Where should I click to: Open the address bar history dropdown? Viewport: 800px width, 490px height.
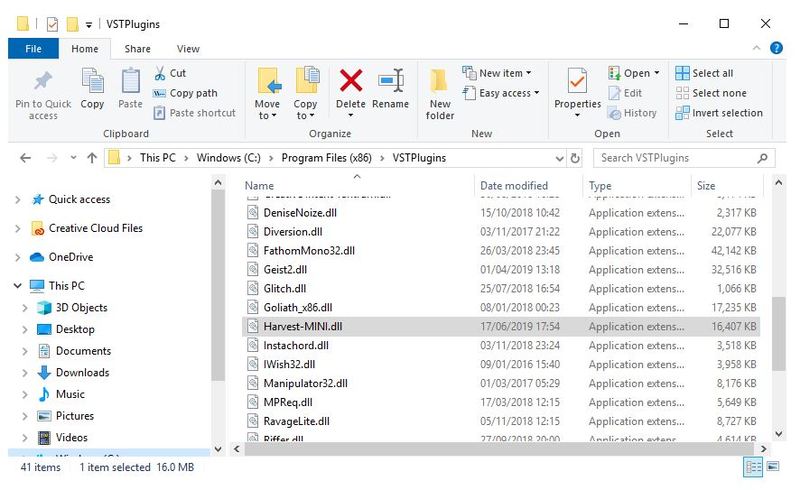pos(559,158)
